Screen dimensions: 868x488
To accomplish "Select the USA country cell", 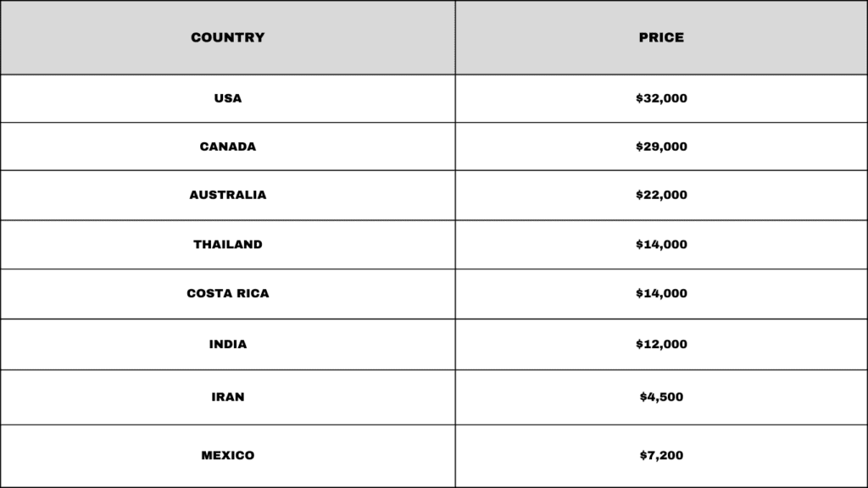I will (x=227, y=98).
